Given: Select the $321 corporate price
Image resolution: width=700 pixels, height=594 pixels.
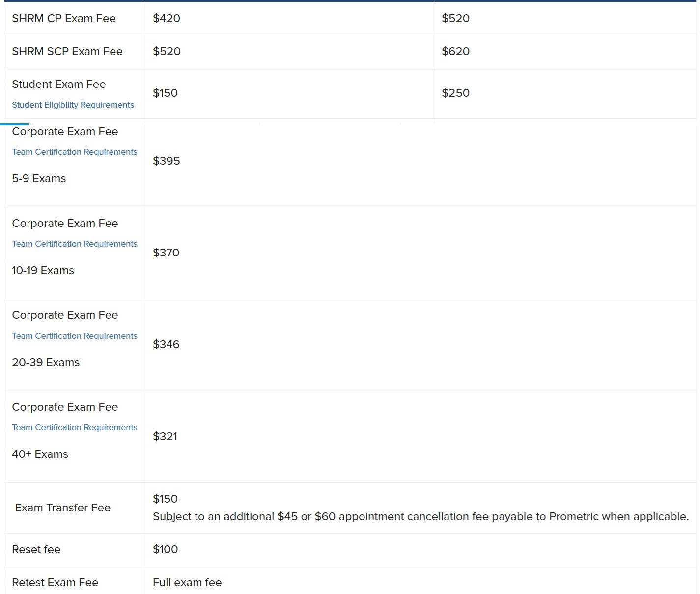Looking at the screenshot, I should point(165,436).
